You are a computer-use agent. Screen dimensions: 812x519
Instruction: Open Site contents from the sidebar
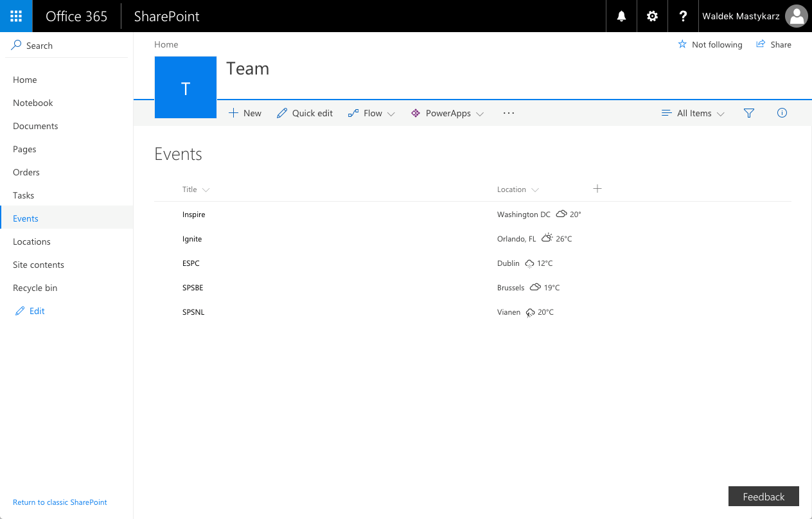[x=38, y=264]
